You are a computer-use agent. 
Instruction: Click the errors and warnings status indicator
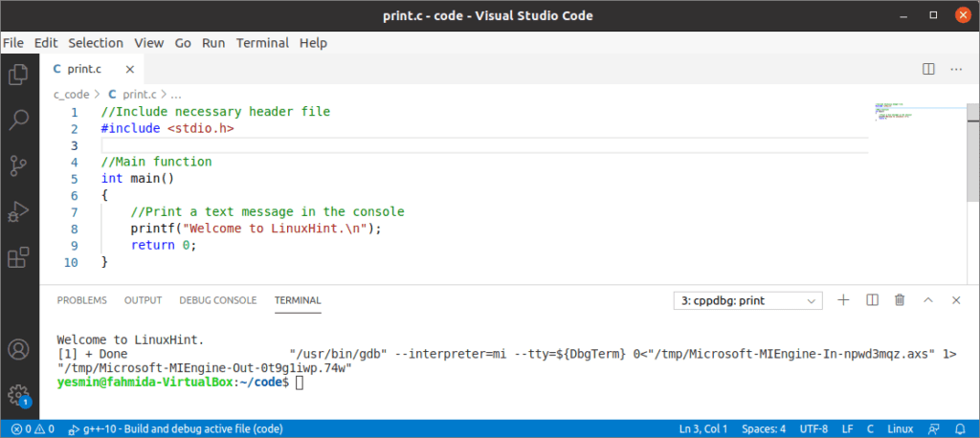point(33,429)
